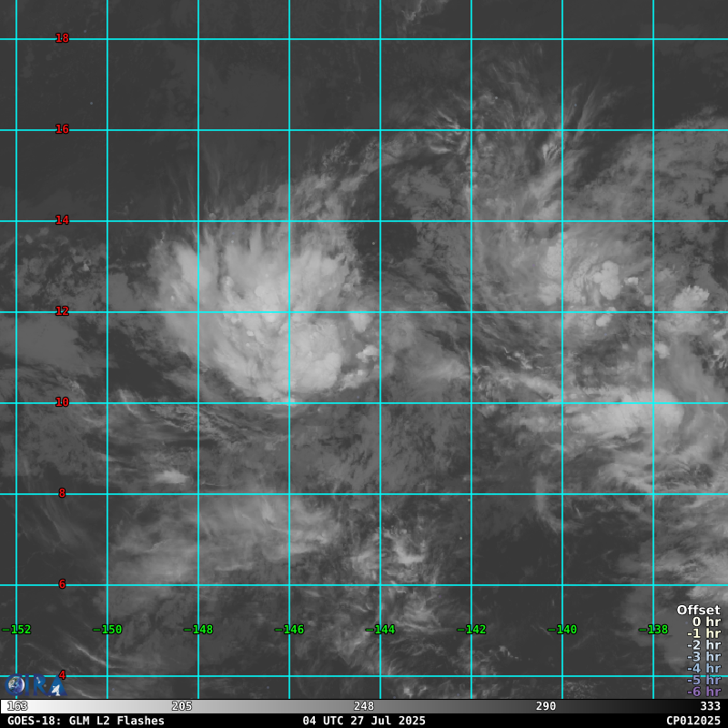Click the latitude 6 label
The width and height of the screenshot is (728, 728).
62,584
